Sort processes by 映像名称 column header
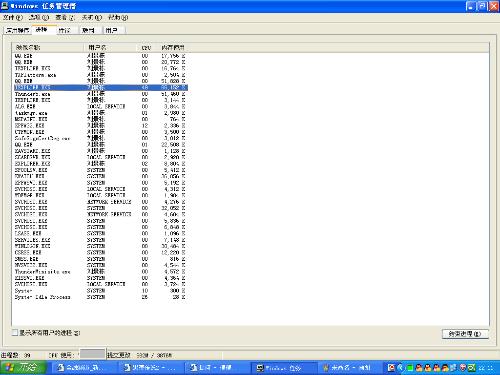Image resolution: width=500 pixels, height=375 pixels. pos(48,47)
